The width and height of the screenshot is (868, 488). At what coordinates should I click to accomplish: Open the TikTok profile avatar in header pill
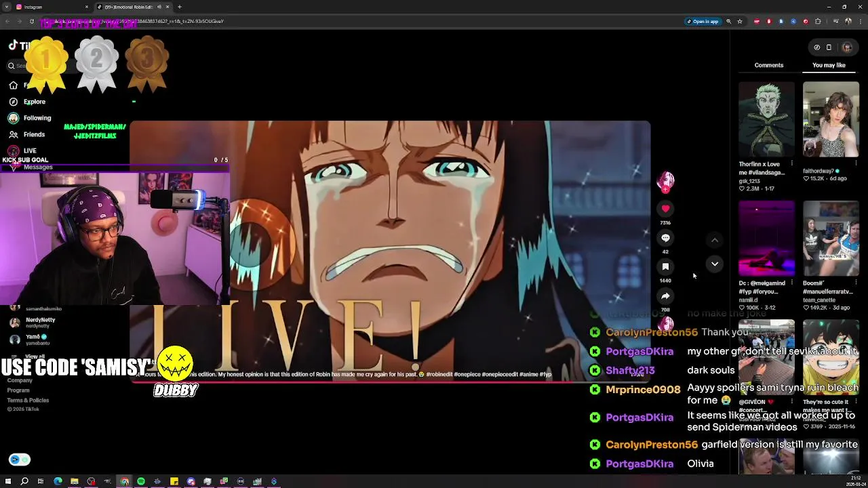pyautogui.click(x=846, y=47)
